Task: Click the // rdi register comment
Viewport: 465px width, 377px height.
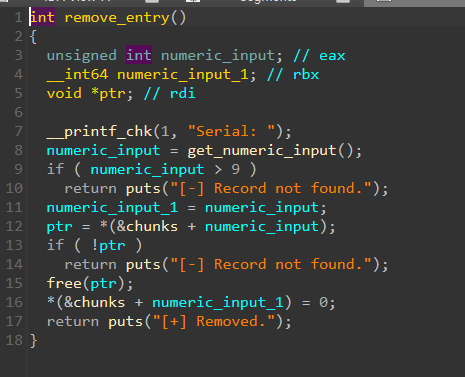Action: pyautogui.click(x=170, y=93)
